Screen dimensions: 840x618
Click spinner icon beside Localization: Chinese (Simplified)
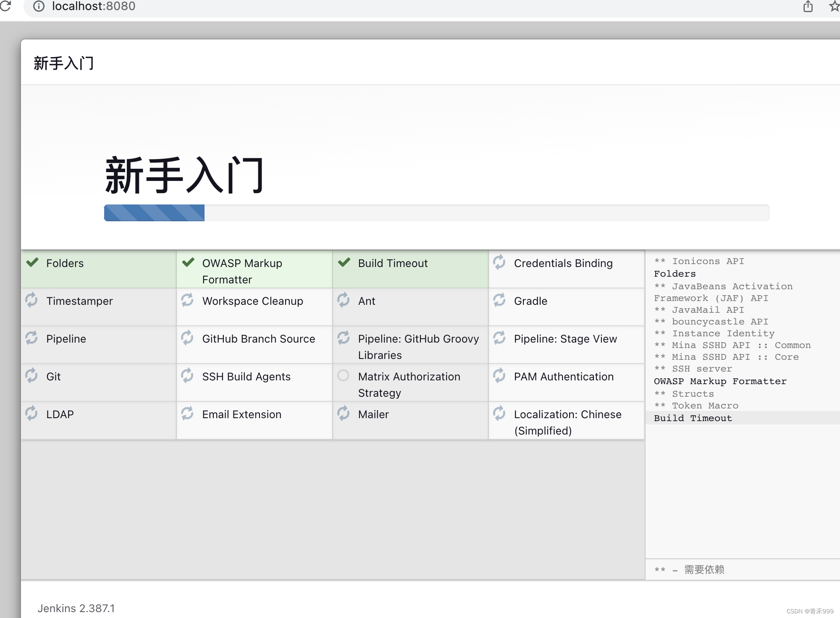tap(499, 413)
